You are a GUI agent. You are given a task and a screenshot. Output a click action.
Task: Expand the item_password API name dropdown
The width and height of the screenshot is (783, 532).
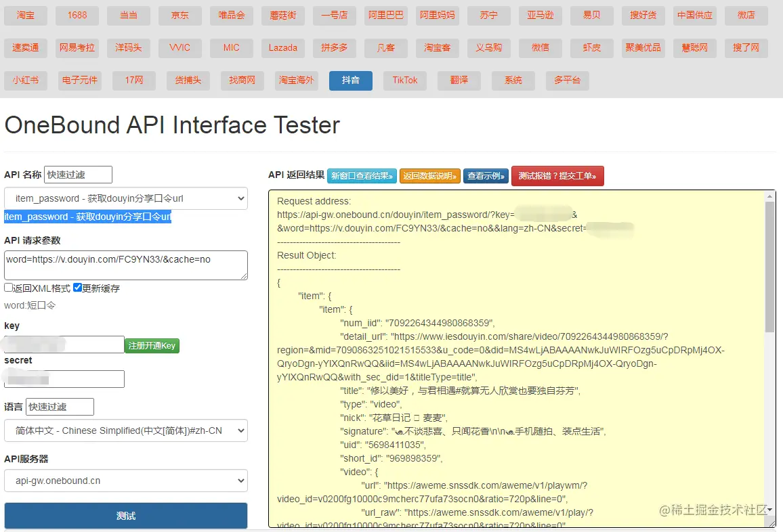coord(126,198)
